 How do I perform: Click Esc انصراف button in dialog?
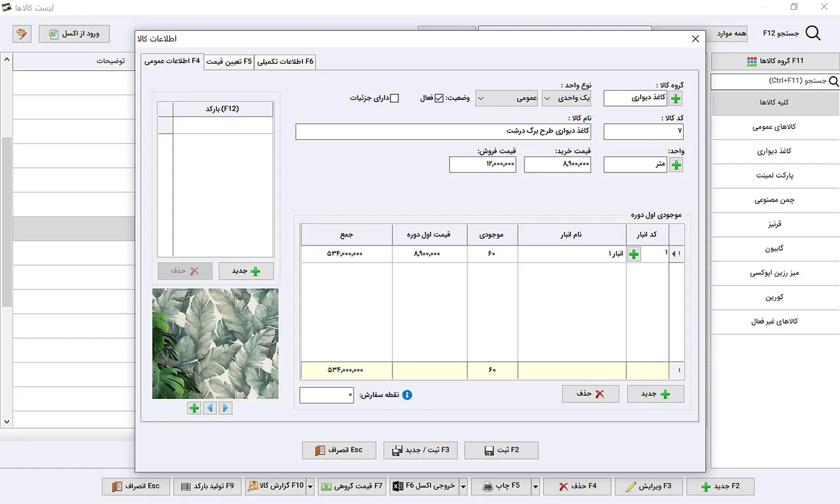pyautogui.click(x=339, y=450)
